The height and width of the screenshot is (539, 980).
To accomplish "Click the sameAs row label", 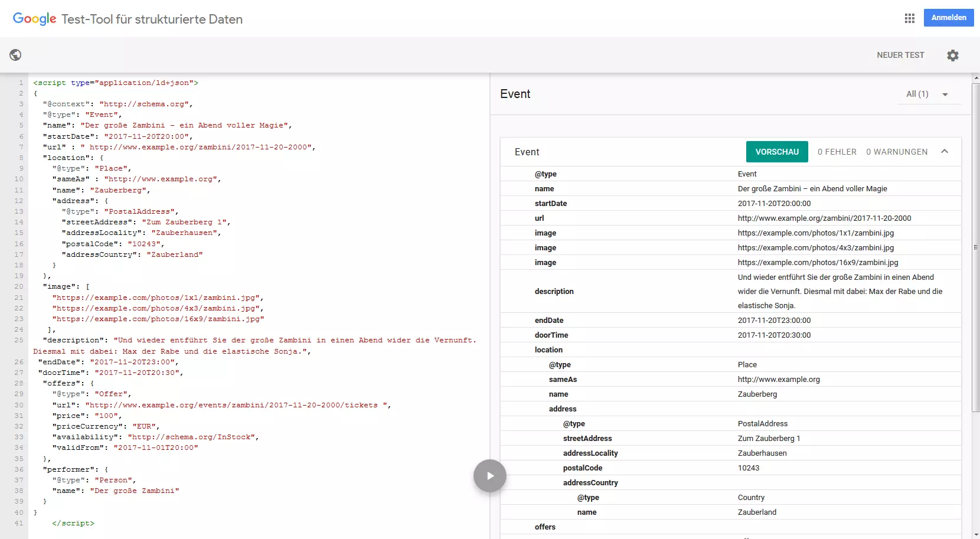I will click(x=563, y=379).
